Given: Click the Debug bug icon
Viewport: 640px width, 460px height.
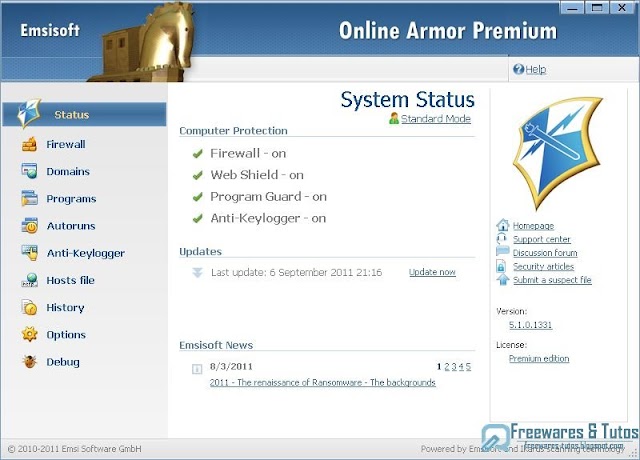Looking at the screenshot, I should [x=29, y=361].
